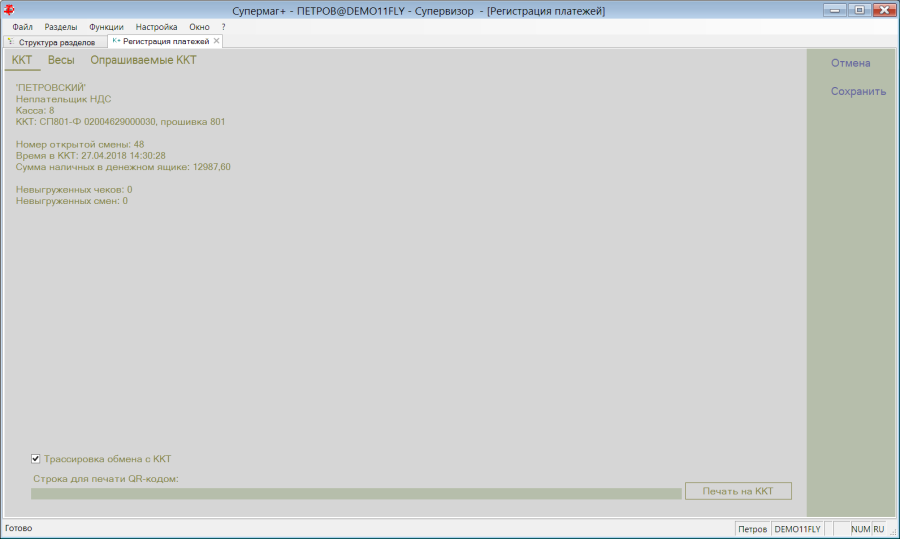The height and width of the screenshot is (539, 900).
Task: Switch to the Весы tab
Action: tap(61, 60)
